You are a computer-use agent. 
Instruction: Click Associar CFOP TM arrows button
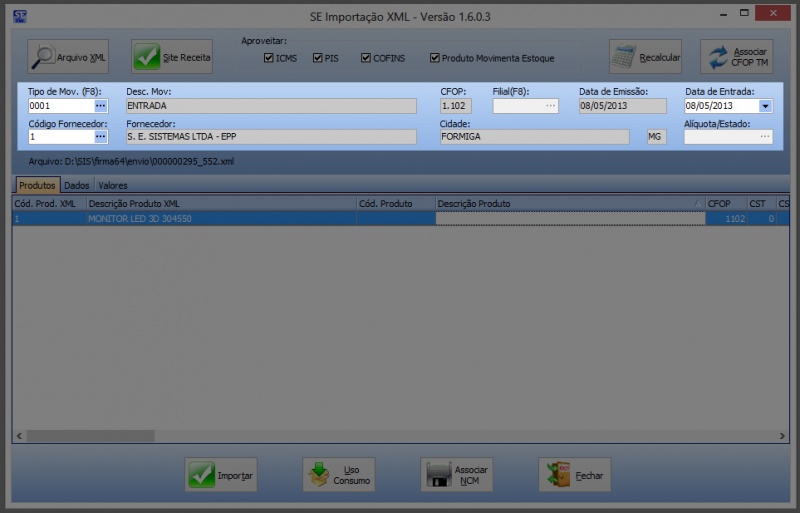(x=736, y=57)
